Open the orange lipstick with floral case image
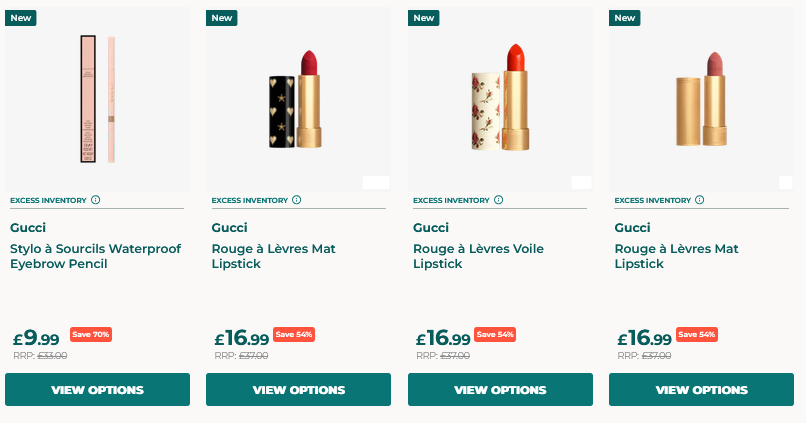Image resolution: width=806 pixels, height=423 pixels. [500, 100]
